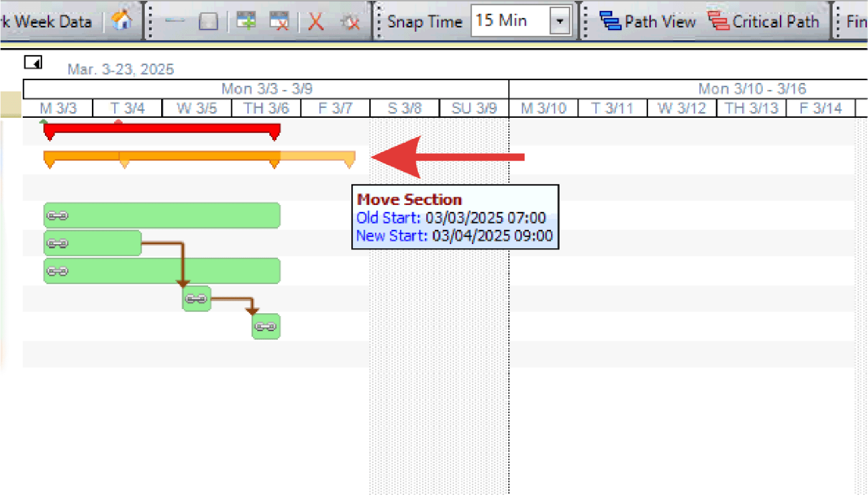Toggle Critical Path view
Image resolution: width=868 pixels, height=495 pixels.
pos(764,22)
